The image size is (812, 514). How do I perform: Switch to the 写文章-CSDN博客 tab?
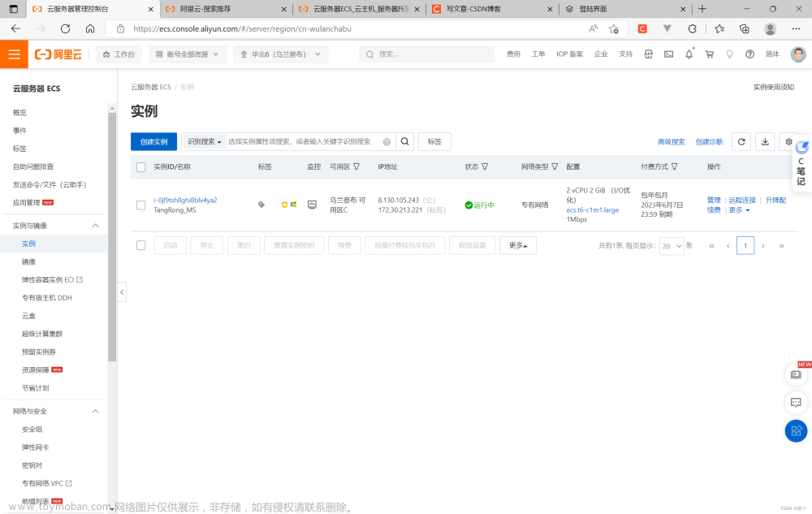point(493,9)
